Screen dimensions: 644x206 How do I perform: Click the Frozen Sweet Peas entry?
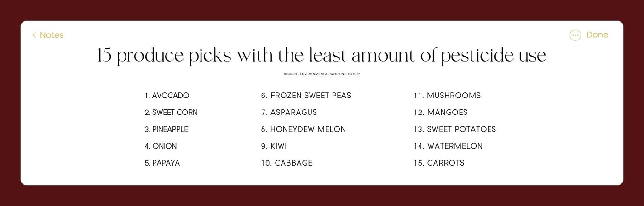coord(306,96)
